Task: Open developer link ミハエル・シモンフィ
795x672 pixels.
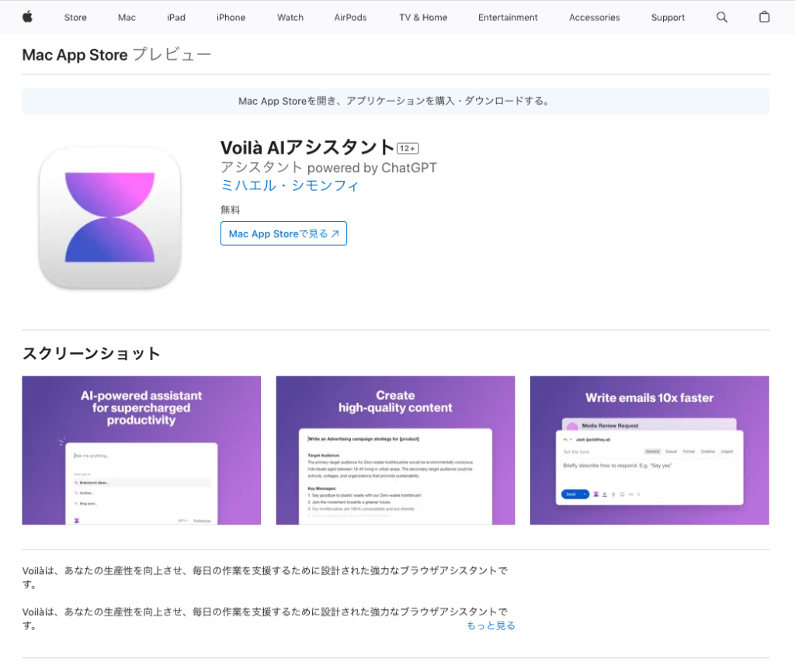Action: [x=290, y=186]
